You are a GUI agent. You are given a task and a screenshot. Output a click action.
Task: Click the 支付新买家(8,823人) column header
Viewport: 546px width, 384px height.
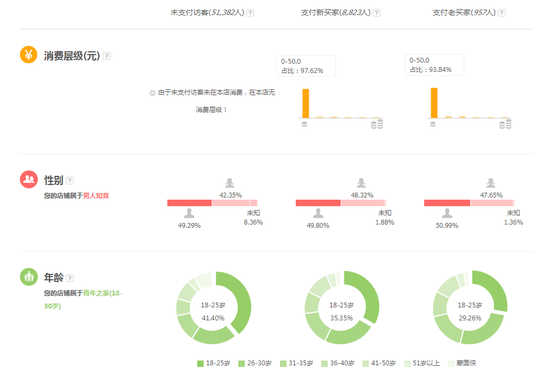(336, 13)
